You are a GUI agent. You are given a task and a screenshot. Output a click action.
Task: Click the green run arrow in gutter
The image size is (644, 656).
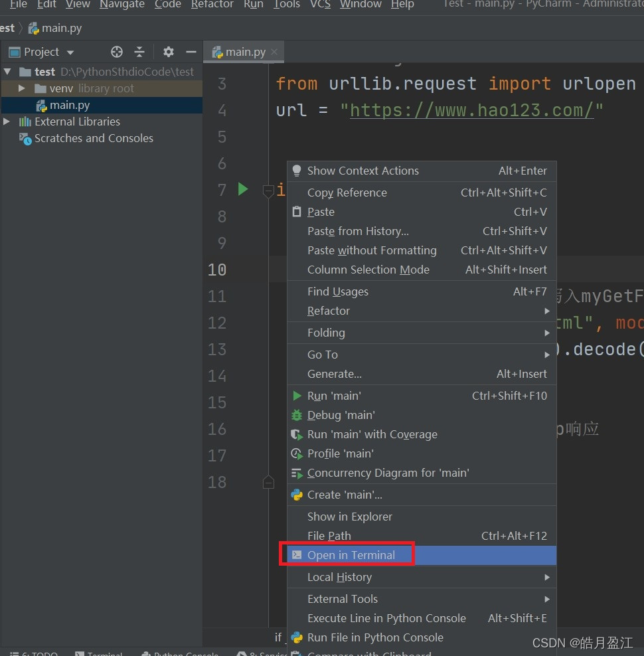pyautogui.click(x=243, y=189)
